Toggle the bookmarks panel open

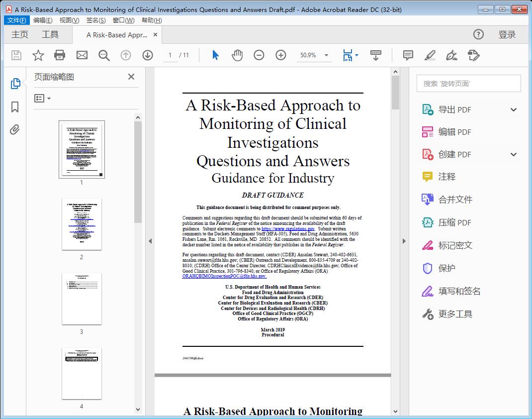coord(15,106)
